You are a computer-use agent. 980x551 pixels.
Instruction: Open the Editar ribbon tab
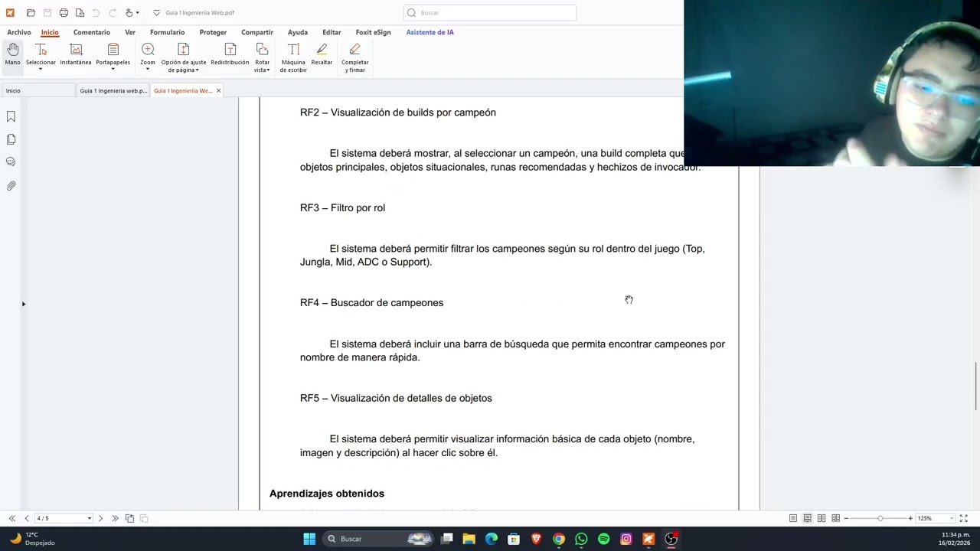[x=332, y=32]
